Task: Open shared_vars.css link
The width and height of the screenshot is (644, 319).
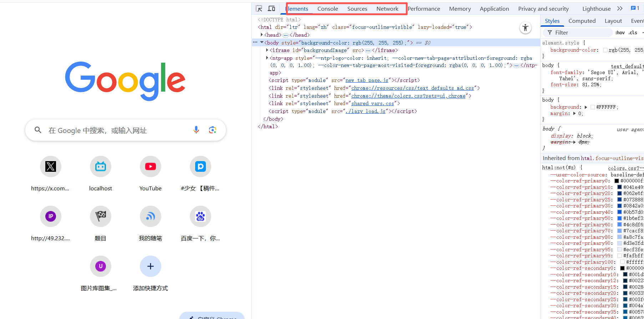Action: coord(372,103)
